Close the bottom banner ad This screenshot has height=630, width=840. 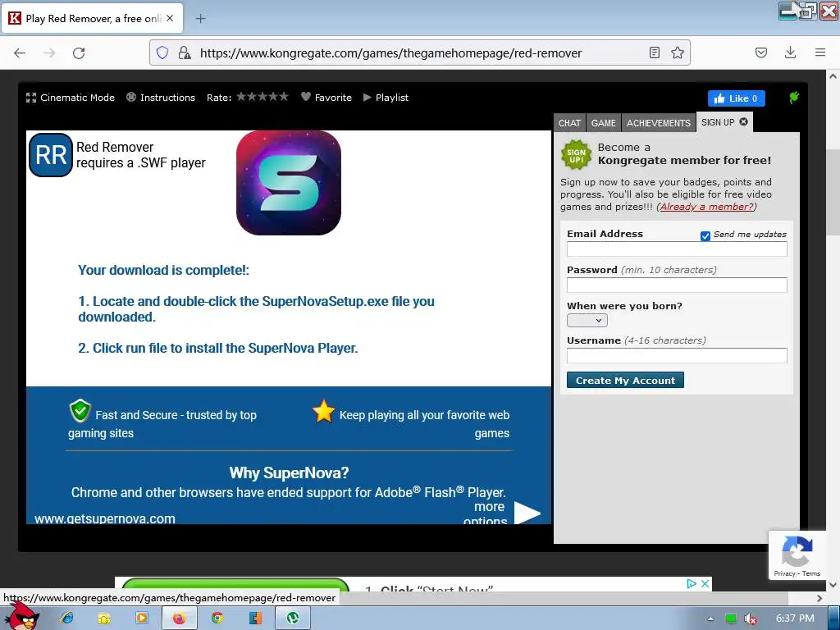point(705,583)
